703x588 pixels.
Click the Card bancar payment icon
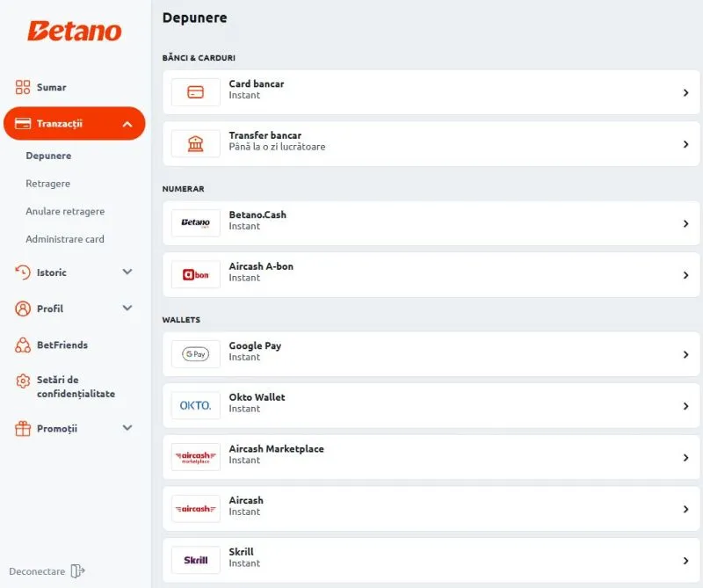[x=195, y=92]
